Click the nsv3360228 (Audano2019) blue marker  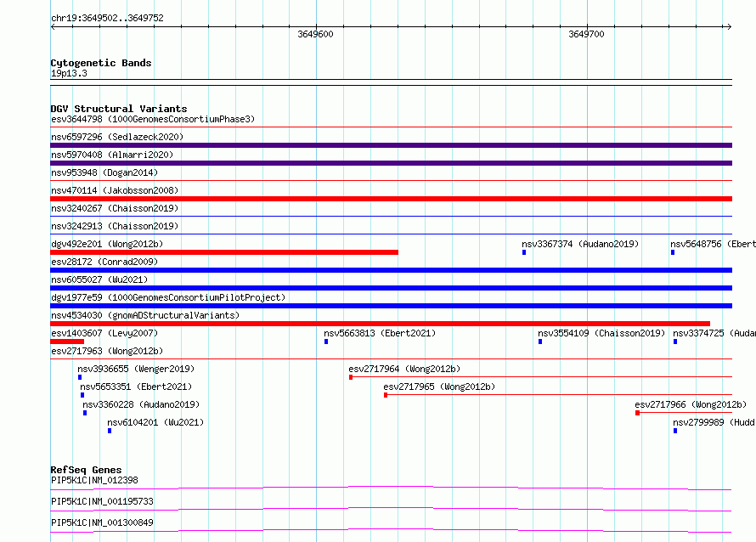click(x=85, y=413)
